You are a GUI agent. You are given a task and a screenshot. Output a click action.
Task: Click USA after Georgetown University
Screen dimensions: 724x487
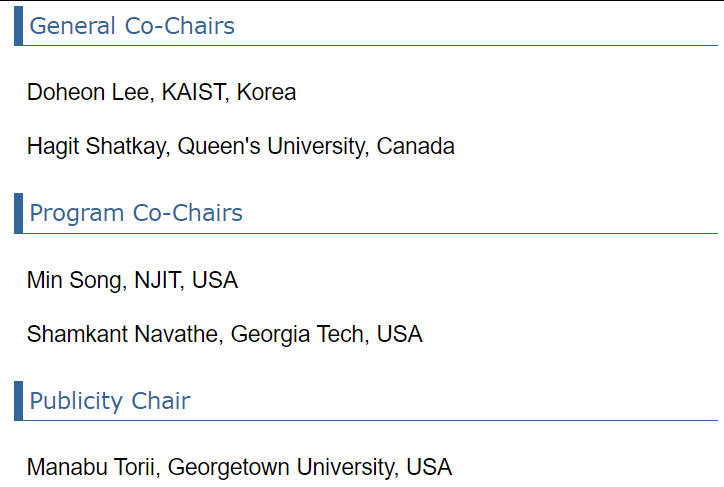click(x=429, y=467)
